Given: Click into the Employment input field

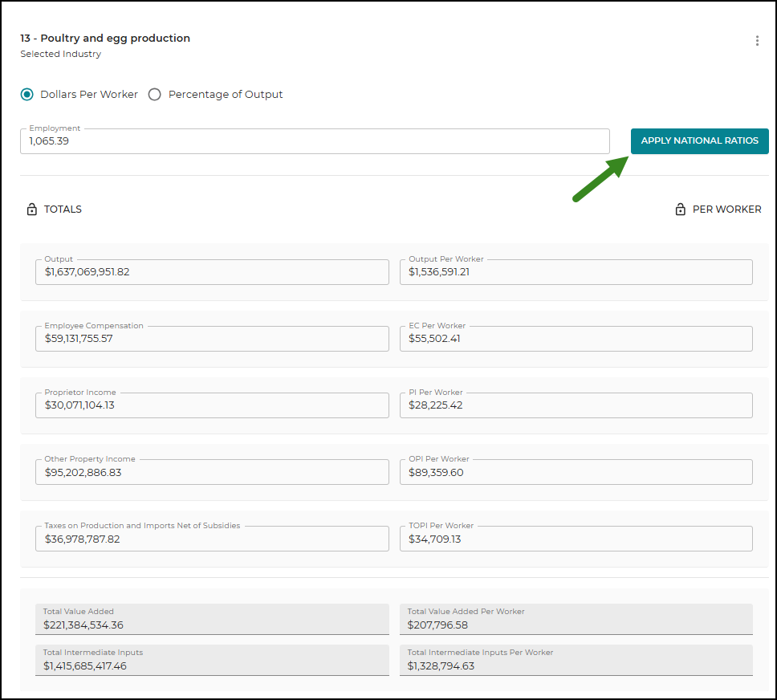Looking at the screenshot, I should click(315, 141).
